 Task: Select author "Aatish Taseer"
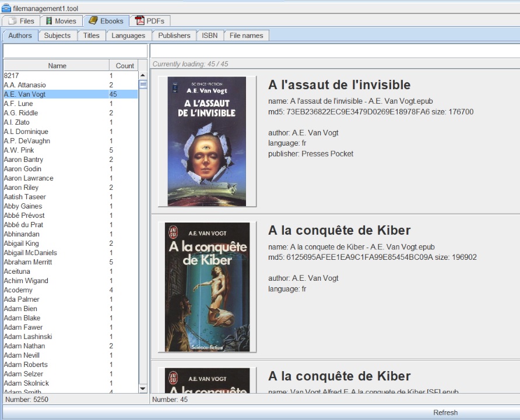point(71,196)
